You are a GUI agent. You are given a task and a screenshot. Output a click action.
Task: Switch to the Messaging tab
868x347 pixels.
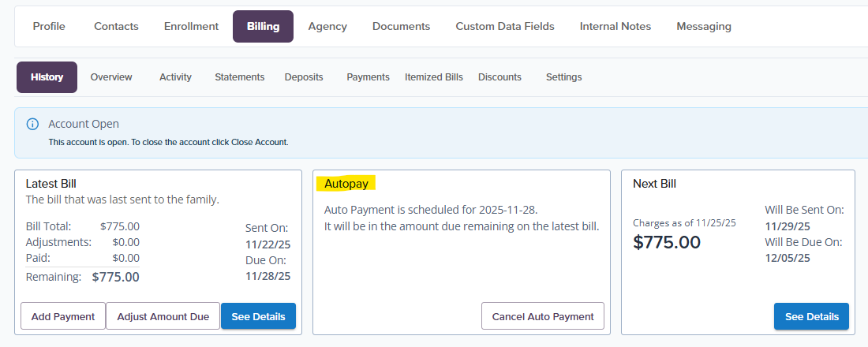pos(704,26)
